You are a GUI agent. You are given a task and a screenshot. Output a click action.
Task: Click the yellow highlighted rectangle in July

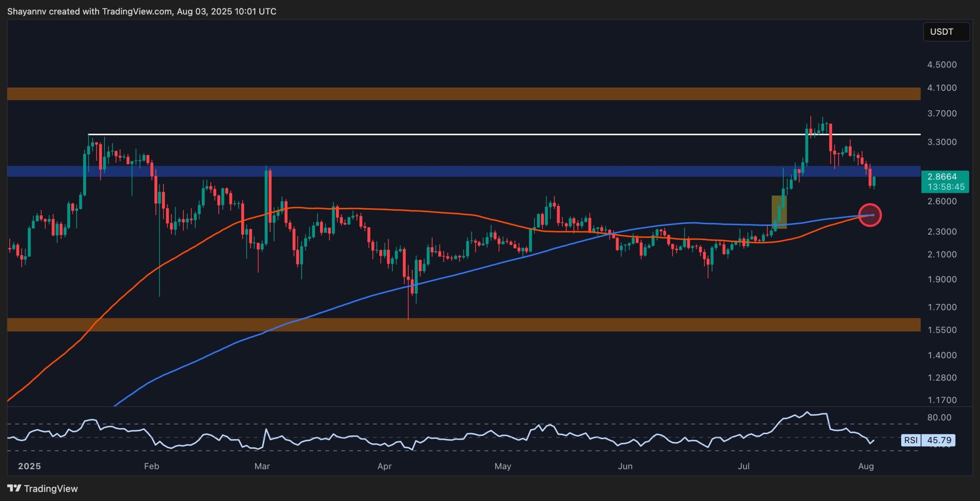(779, 212)
